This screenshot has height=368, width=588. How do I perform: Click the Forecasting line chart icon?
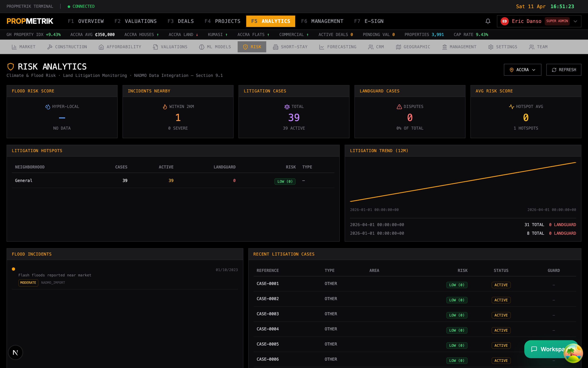(322, 47)
